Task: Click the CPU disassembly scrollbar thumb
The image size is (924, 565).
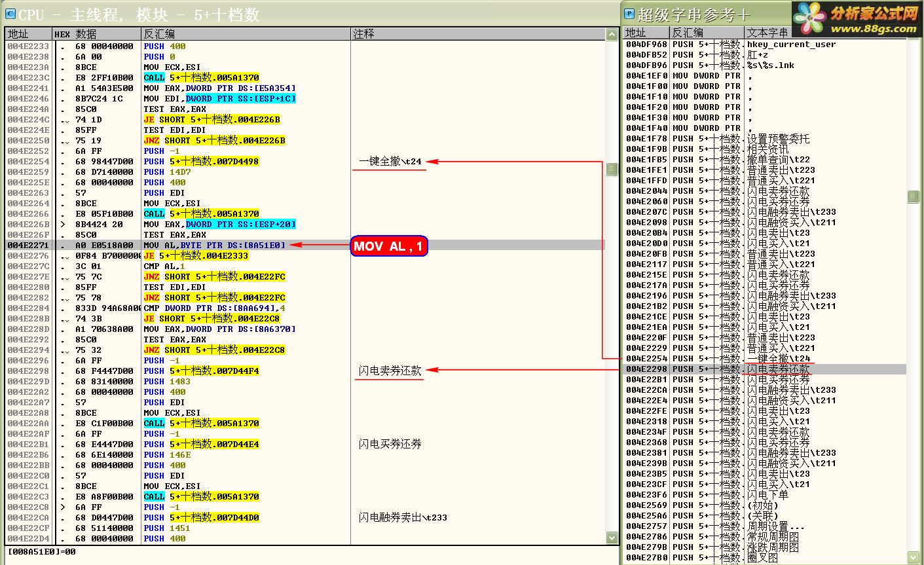Action: click(x=612, y=170)
